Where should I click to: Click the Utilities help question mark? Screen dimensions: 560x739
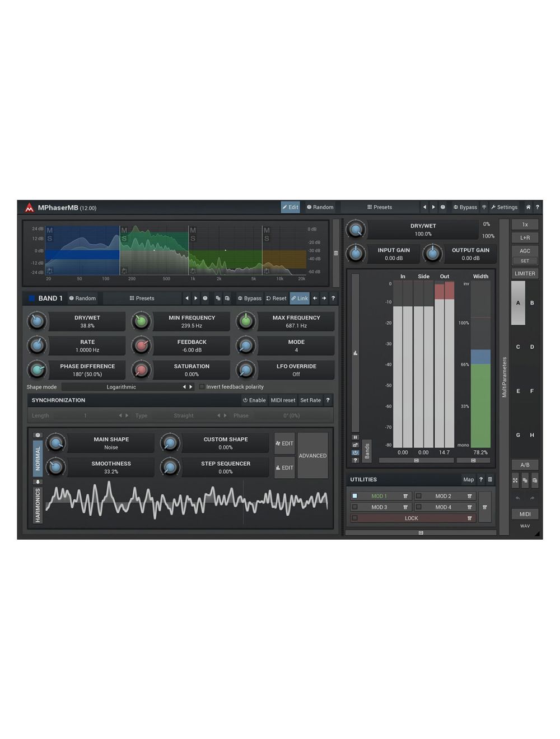480,480
